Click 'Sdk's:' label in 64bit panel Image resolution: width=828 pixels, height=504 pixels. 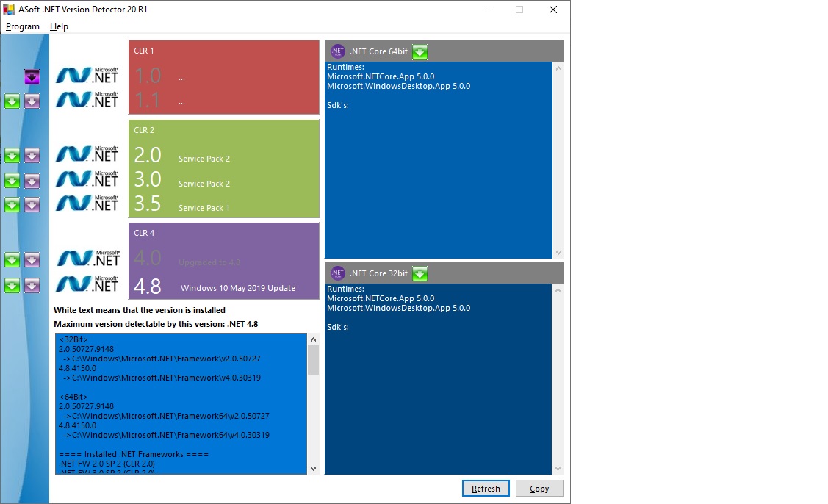pos(338,105)
